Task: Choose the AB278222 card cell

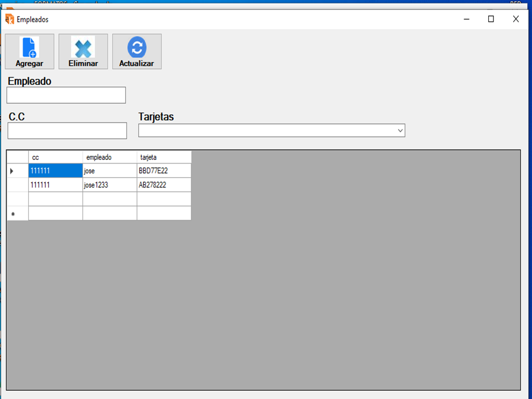Action: [164, 185]
